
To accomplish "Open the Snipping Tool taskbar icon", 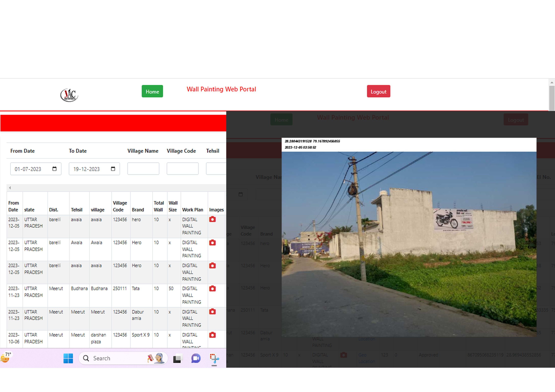I will (214, 358).
